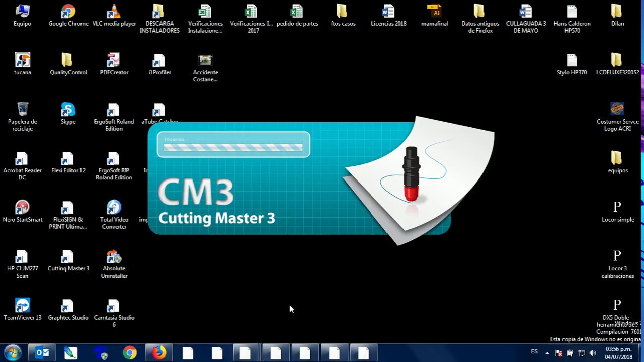Launch the Cutting Master 3 desktop shortcut
Image resolution: width=644 pixels, height=362 pixels.
point(68,260)
